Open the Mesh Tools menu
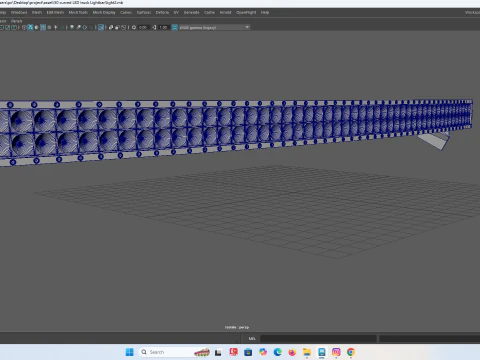Image resolution: width=480 pixels, height=360 pixels. [x=78, y=12]
